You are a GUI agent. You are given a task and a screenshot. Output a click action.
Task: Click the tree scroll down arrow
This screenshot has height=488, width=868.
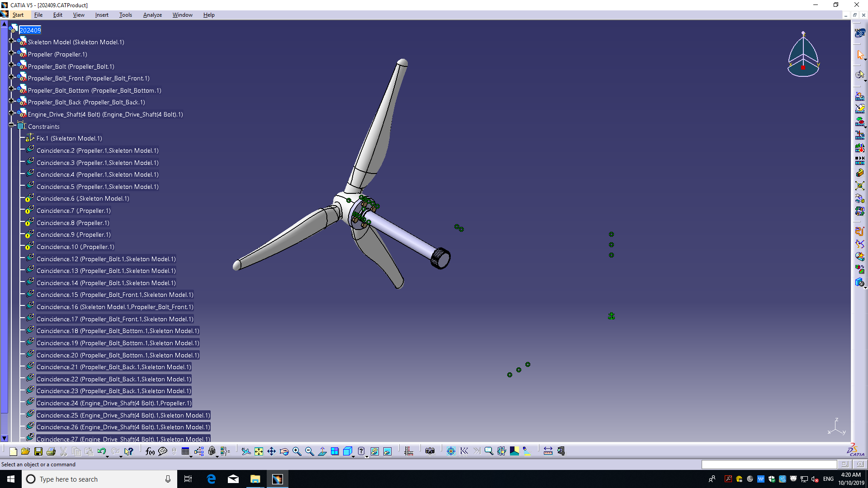(5, 438)
